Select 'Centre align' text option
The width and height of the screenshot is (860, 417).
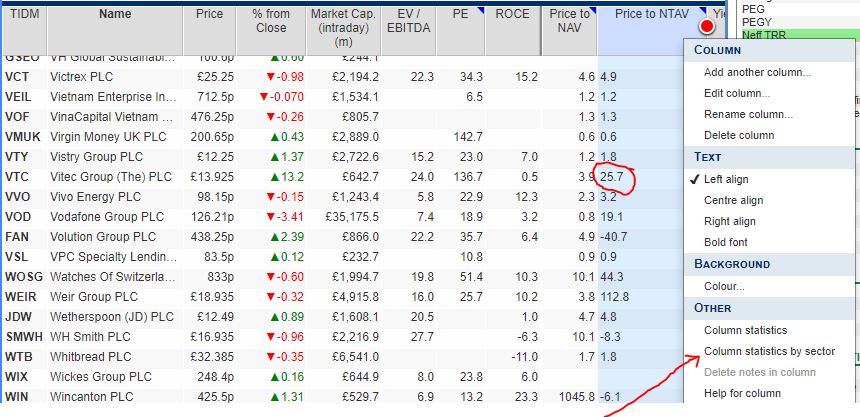click(733, 200)
